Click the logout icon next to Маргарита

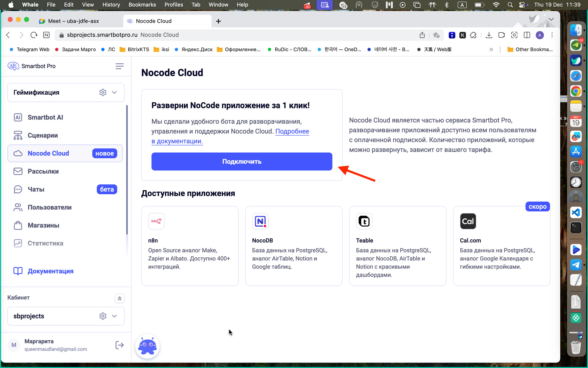point(119,345)
